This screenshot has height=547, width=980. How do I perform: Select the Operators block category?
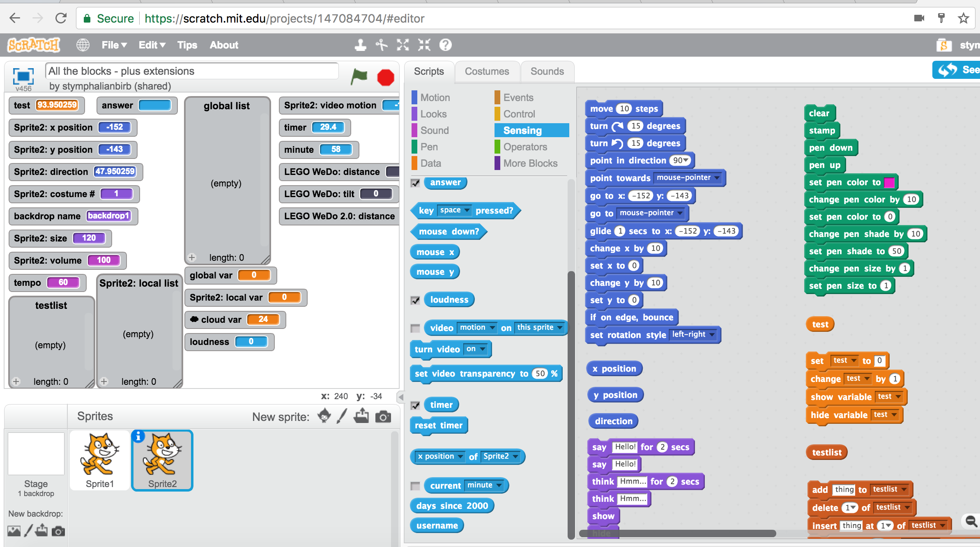coord(525,147)
